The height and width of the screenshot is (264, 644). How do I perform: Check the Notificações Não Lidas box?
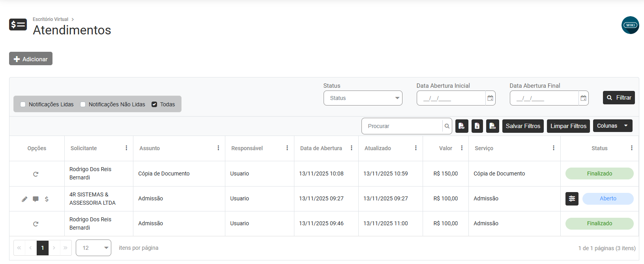83,104
